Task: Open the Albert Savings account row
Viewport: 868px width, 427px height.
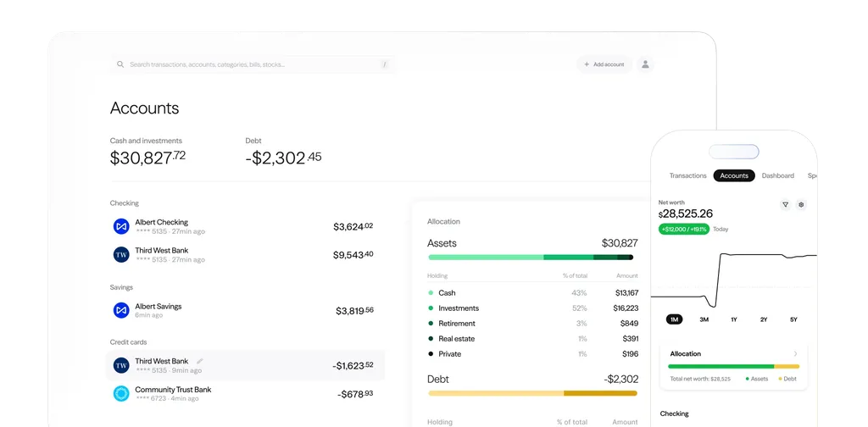Action: pyautogui.click(x=244, y=310)
